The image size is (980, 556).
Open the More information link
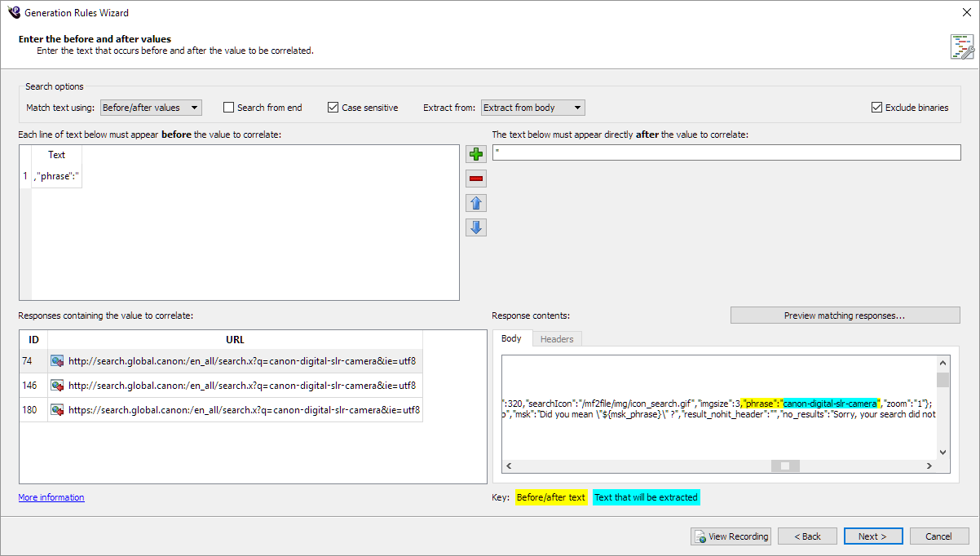[x=51, y=497]
